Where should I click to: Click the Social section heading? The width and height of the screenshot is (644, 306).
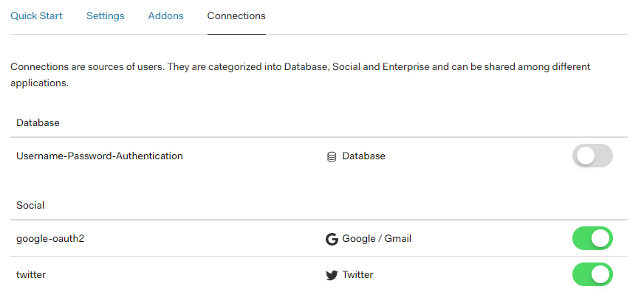[30, 205]
